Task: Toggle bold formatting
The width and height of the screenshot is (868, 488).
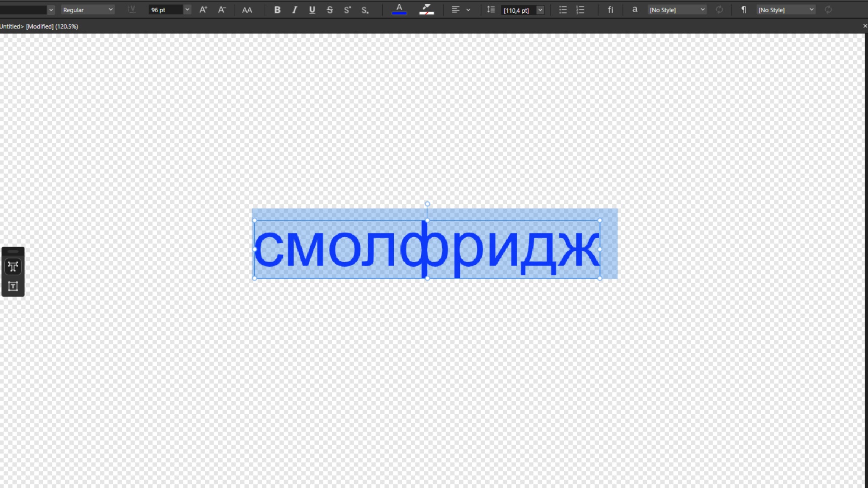Action: [277, 10]
